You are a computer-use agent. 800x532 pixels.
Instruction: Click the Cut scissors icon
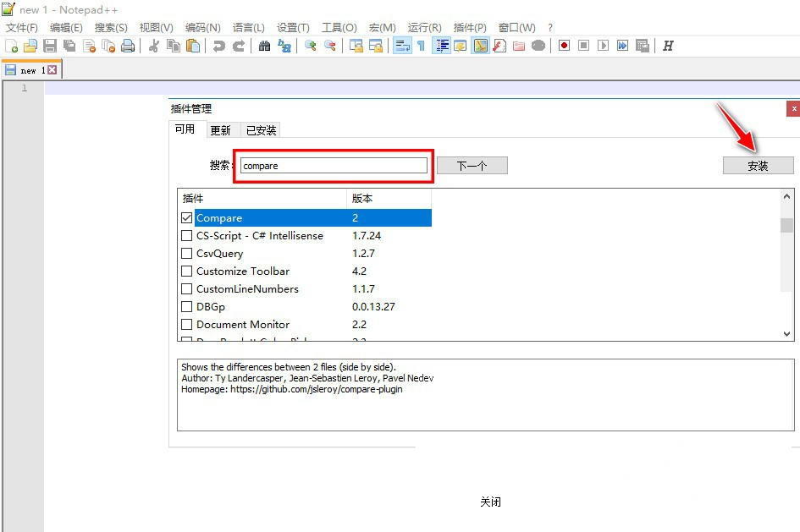coord(153,46)
